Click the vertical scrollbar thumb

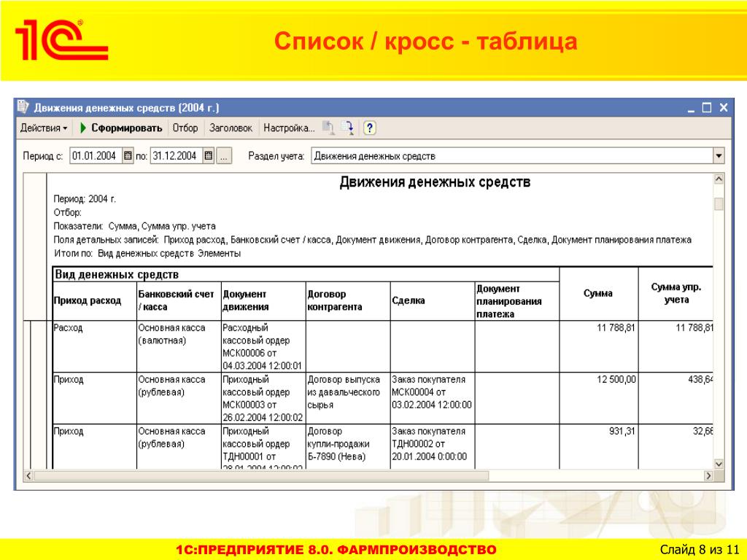click(x=719, y=204)
